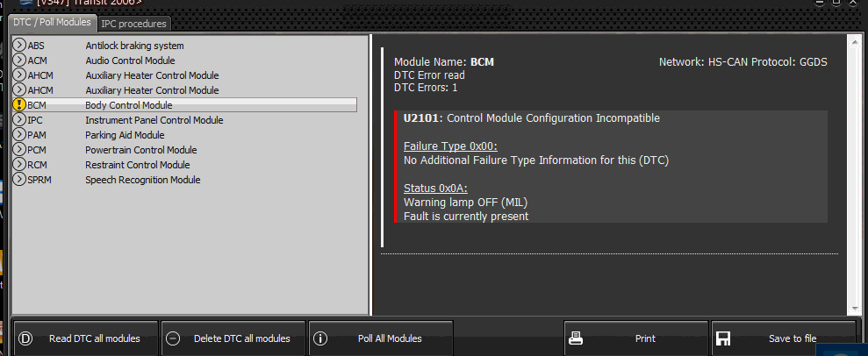The image size is (868, 356).
Task: Click the printer icon on Print button
Action: click(x=577, y=338)
